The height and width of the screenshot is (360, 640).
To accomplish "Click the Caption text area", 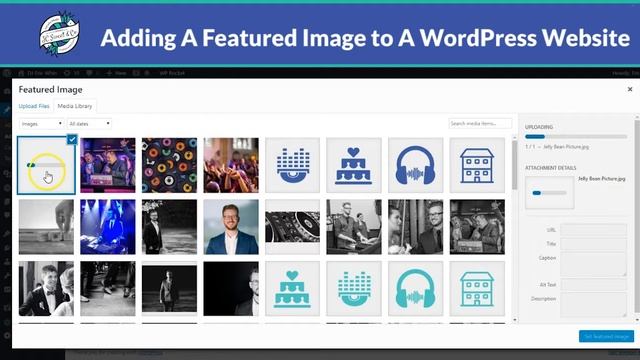I will click(x=593, y=264).
